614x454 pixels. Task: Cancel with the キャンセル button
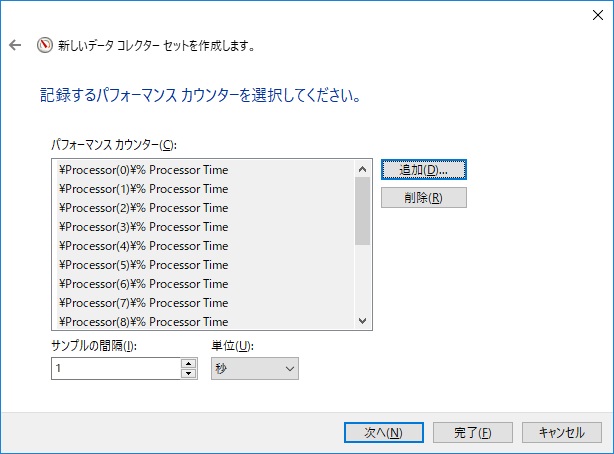click(x=561, y=432)
